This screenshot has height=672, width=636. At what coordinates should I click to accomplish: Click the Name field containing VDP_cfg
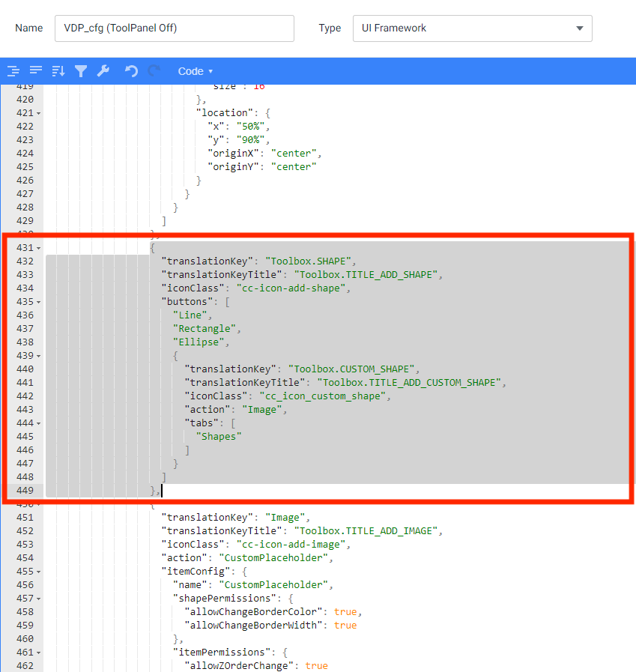tap(175, 28)
